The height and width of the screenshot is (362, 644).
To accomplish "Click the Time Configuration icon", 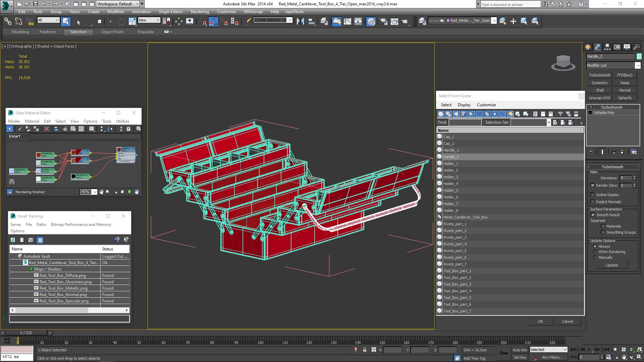I will (609, 357).
